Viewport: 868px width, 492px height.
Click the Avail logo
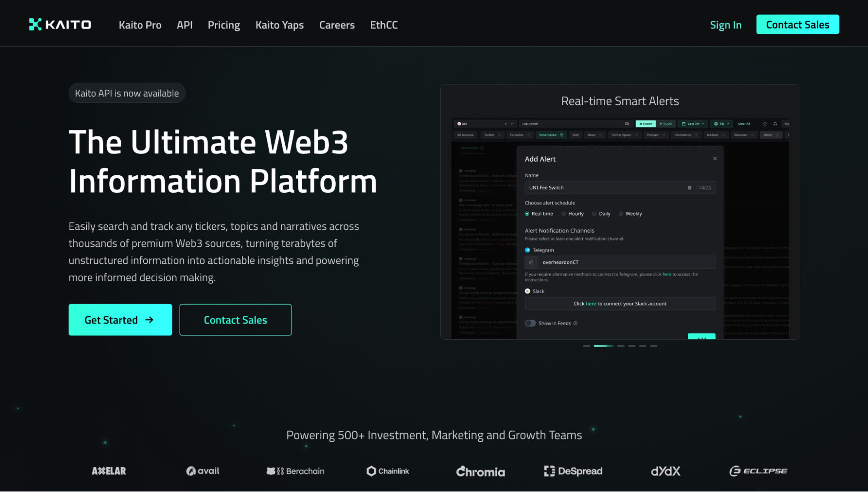point(203,471)
